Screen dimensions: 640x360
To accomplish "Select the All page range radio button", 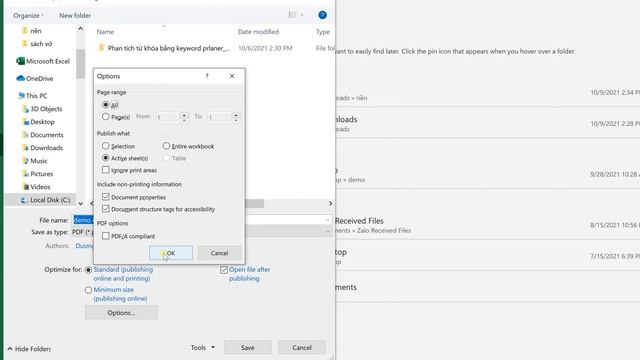I will [105, 105].
